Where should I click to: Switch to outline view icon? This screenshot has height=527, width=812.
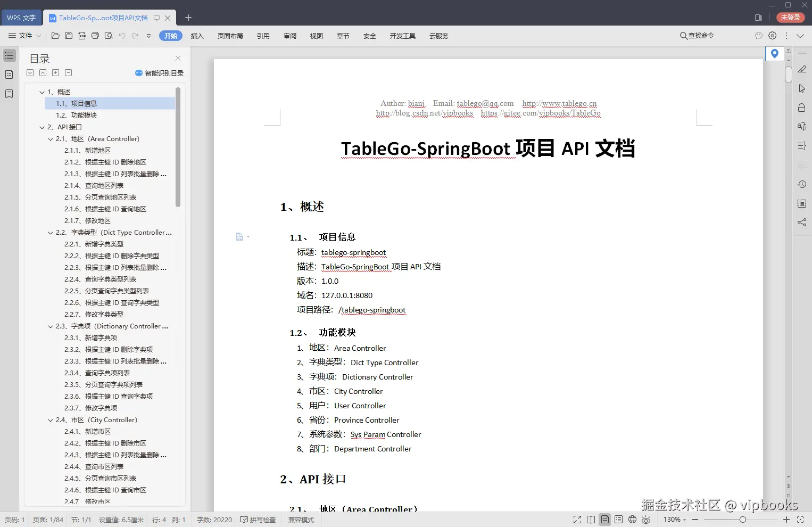point(619,520)
